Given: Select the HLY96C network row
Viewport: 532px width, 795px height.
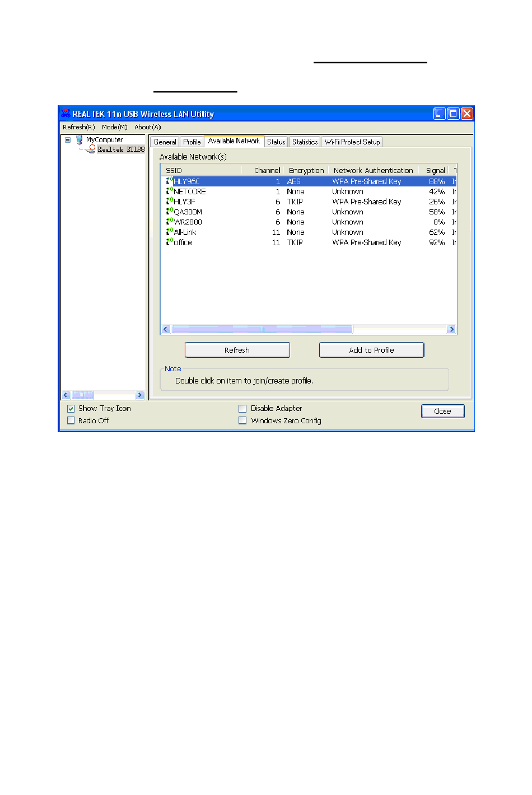Looking at the screenshot, I should pos(309,181).
